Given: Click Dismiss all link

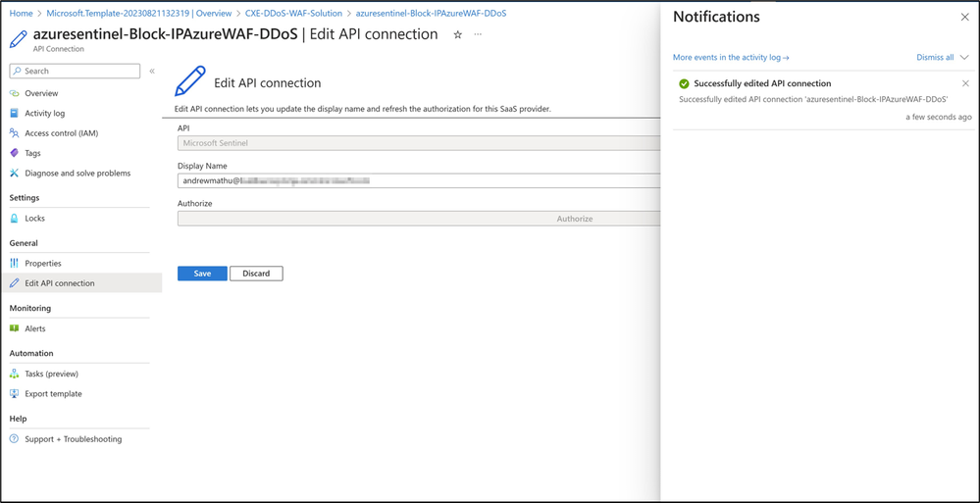Looking at the screenshot, I should pos(935,58).
